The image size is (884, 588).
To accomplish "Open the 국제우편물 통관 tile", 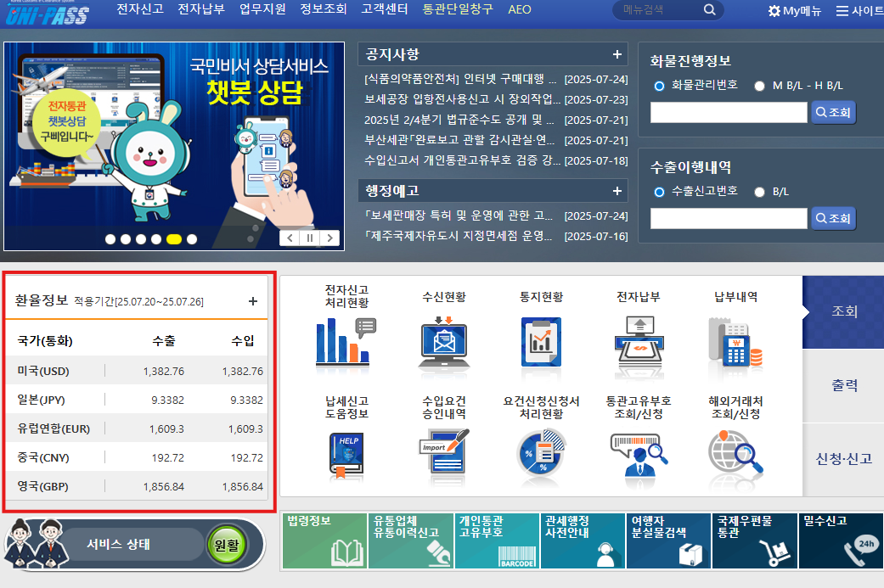I will [755, 540].
